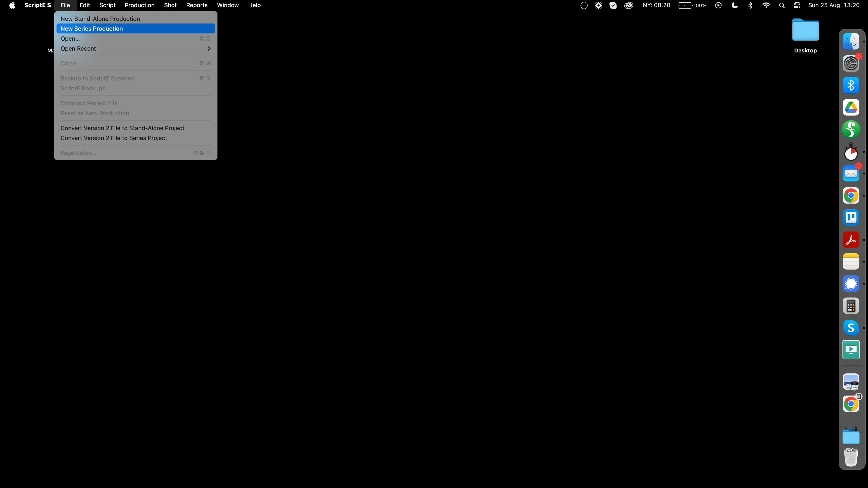868x488 pixels.
Task: Toggle Wi-Fi from the menu bar
Action: pos(766,5)
